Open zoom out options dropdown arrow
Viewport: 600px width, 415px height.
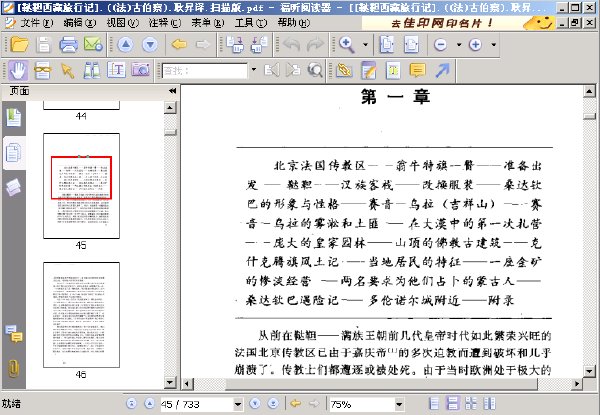[459, 45]
